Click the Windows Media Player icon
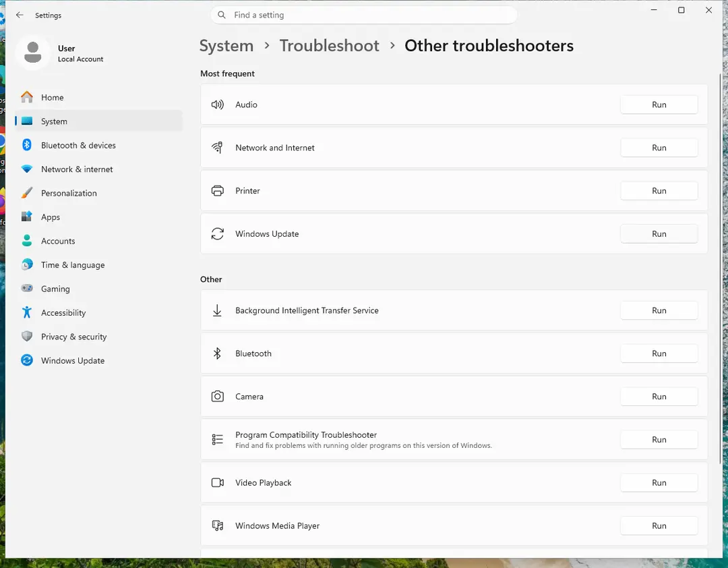 click(217, 526)
